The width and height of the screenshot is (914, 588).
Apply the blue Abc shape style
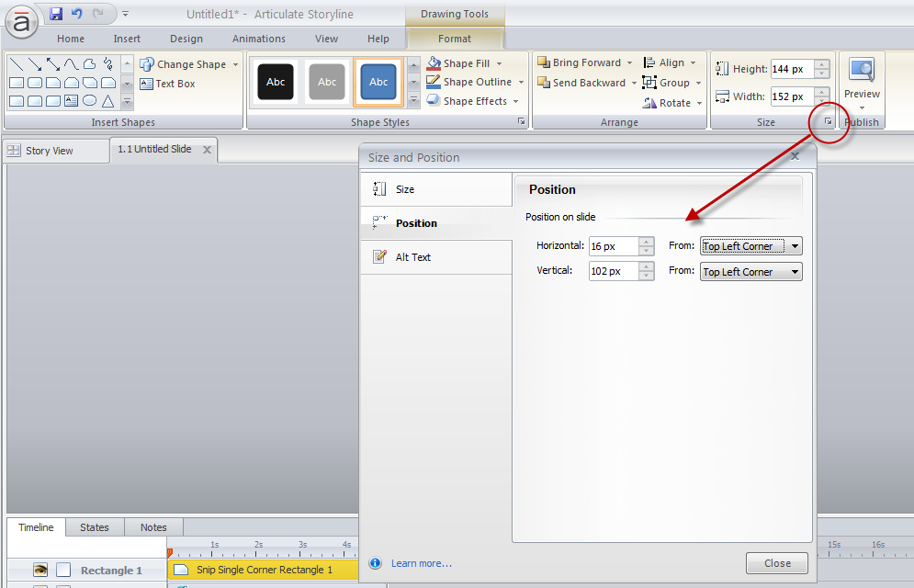coord(378,82)
